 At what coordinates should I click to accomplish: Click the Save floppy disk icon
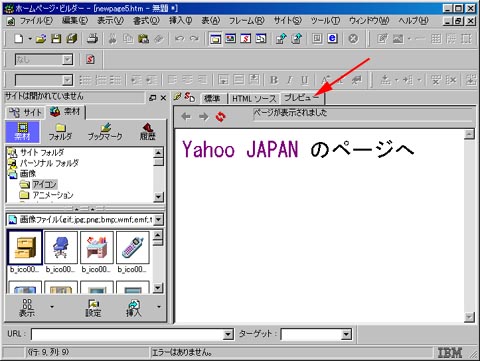[56, 39]
